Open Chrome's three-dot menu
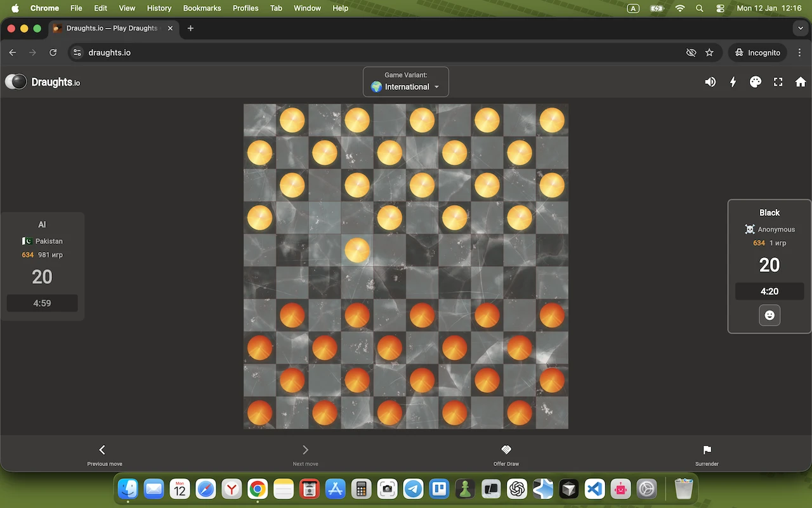Viewport: 812px width, 508px height. coord(800,53)
